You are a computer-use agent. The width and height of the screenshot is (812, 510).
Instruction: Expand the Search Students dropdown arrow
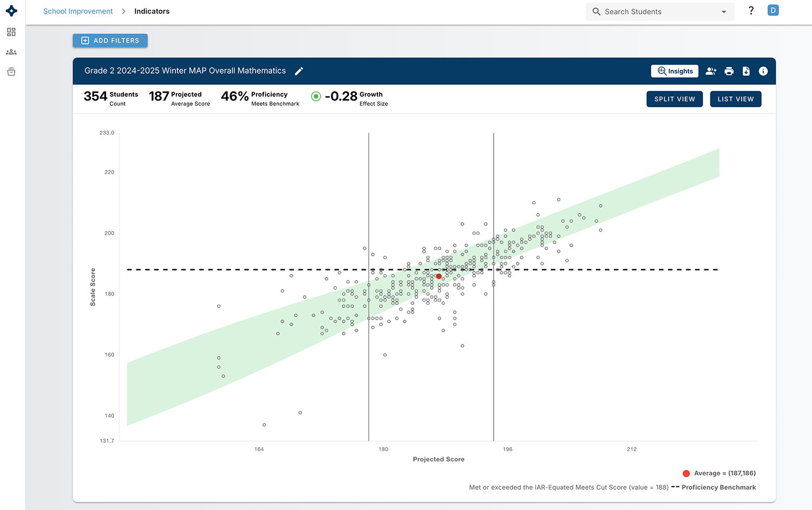724,12
